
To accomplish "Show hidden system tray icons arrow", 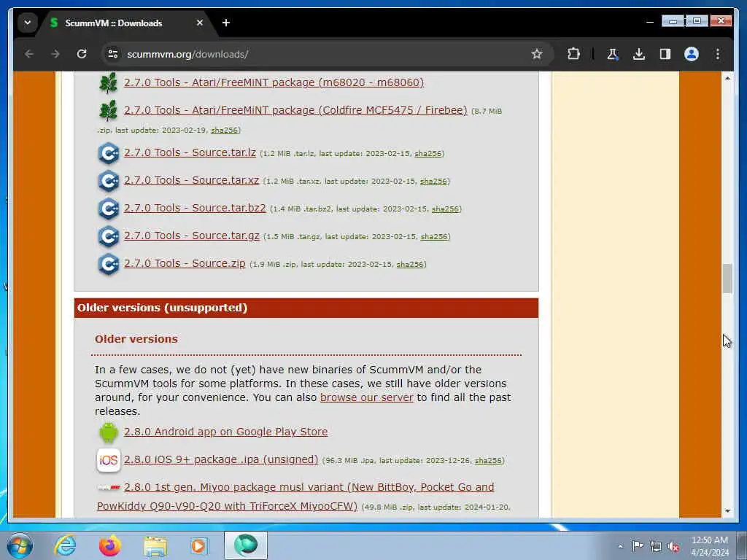I will pos(620,546).
